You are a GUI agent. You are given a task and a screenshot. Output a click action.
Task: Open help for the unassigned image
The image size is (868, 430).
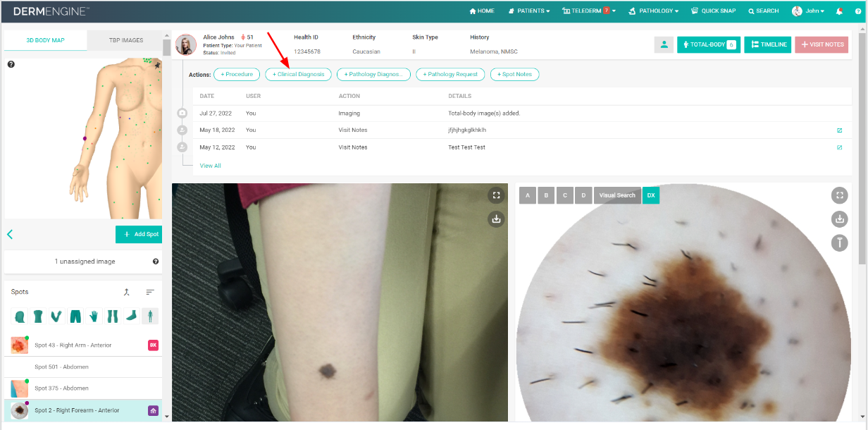click(156, 262)
